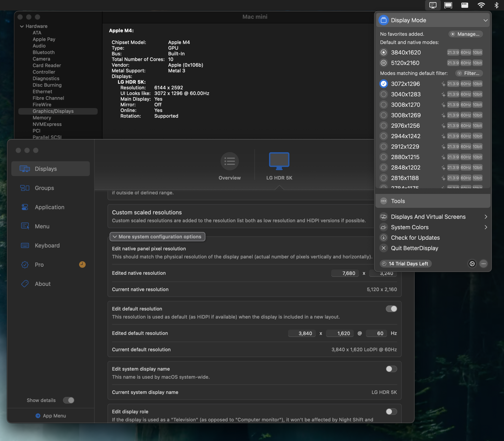This screenshot has height=441, width=504.
Task: Open settings gear in BetterDisplay popup
Action: [x=472, y=264]
